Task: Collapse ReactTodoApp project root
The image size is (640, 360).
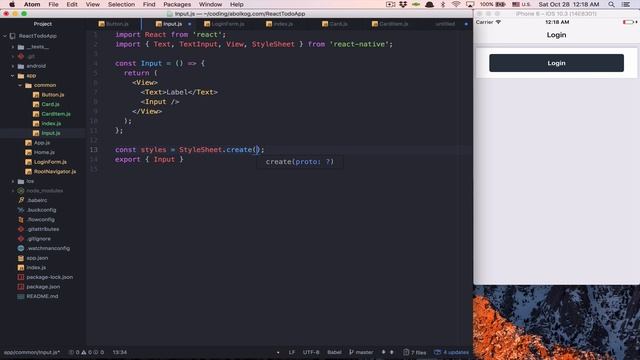Action: click(x=5, y=36)
